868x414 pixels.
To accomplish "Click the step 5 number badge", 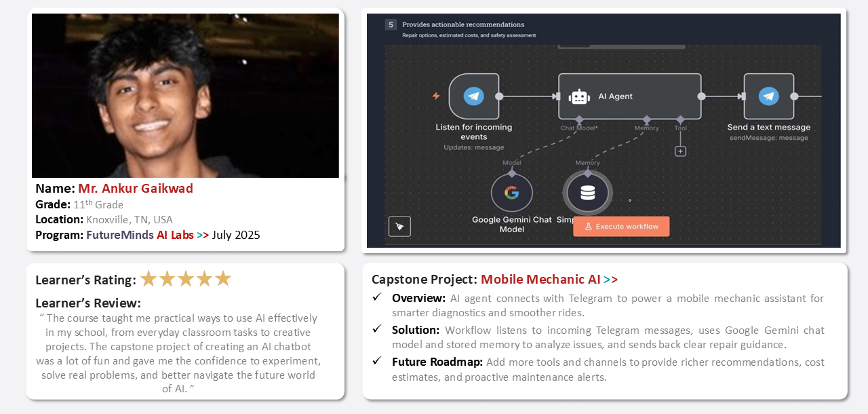I will pyautogui.click(x=391, y=24).
